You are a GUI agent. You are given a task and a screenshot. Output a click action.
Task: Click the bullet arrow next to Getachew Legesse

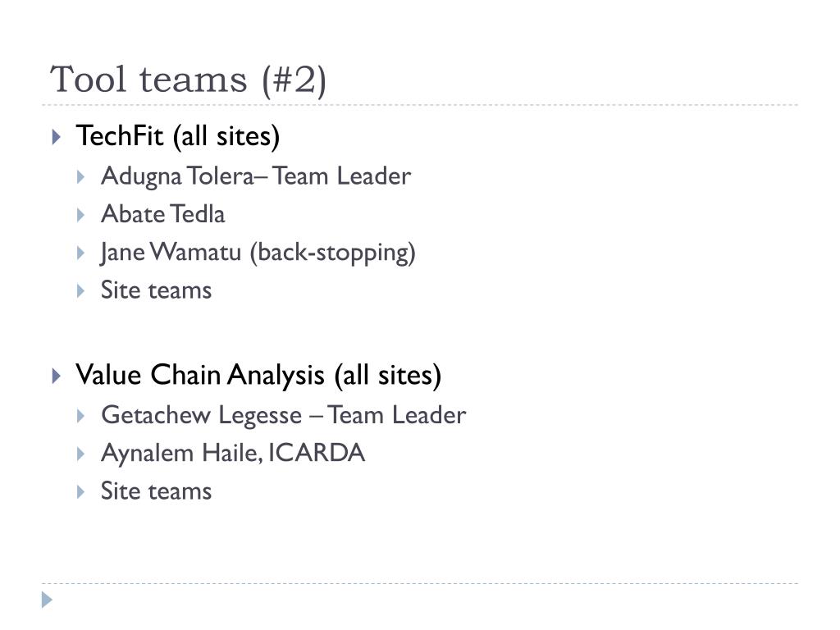pos(81,416)
